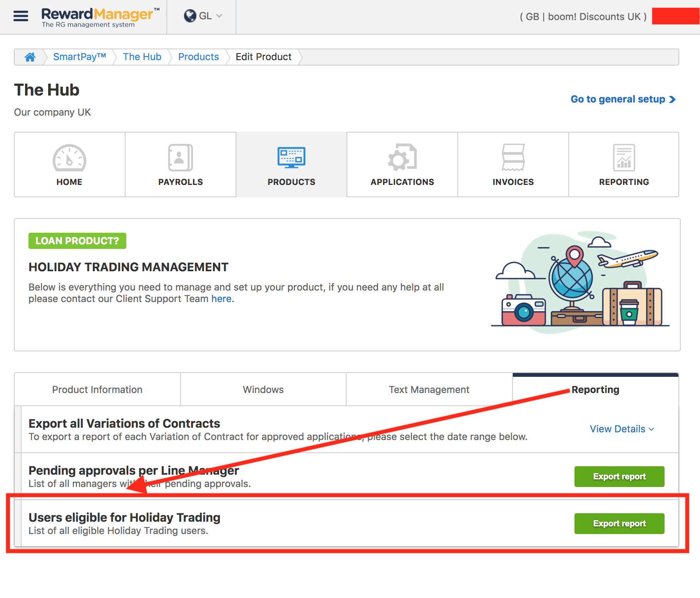The image size is (700, 598).
Task: Switch to Product Information tab
Action: click(x=97, y=390)
